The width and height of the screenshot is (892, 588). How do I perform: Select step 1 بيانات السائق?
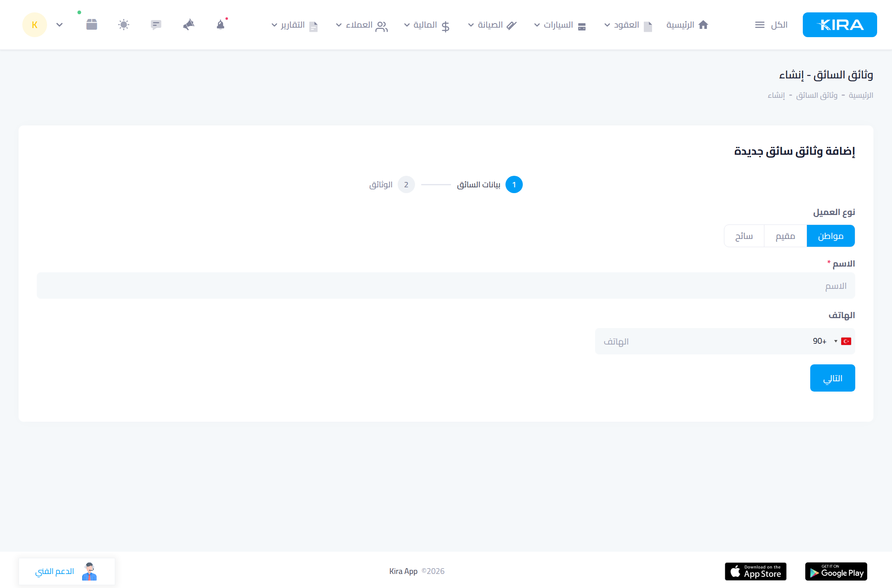490,184
